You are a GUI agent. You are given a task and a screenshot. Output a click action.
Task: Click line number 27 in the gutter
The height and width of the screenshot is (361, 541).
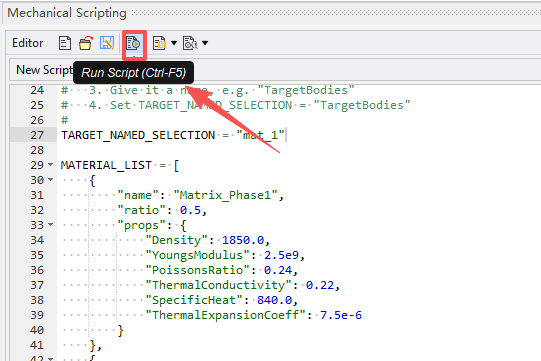pos(37,135)
